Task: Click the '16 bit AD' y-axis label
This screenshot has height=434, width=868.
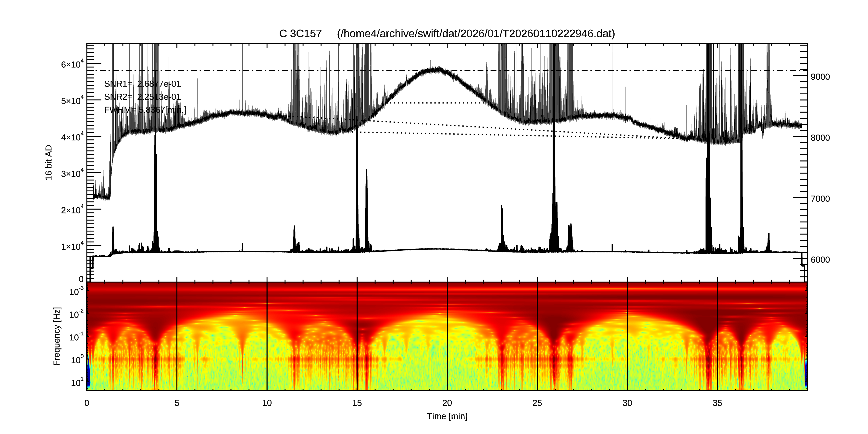Action: coord(49,162)
